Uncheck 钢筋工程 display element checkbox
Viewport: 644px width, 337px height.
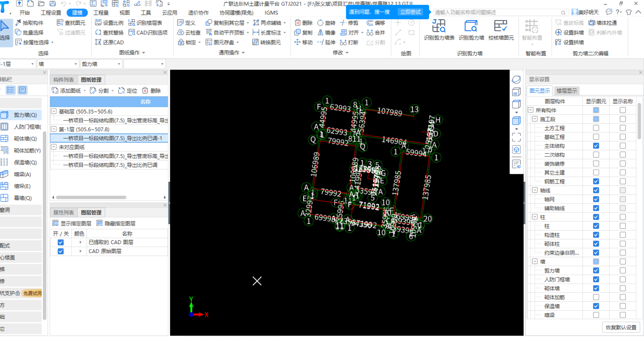point(596,182)
